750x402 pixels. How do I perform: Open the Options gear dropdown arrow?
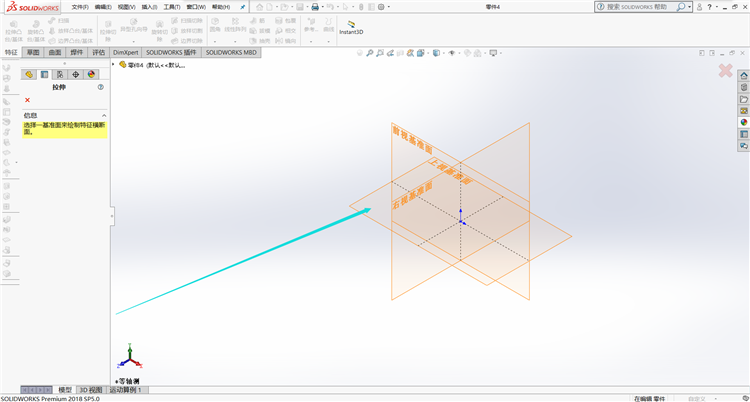tap(388, 7)
